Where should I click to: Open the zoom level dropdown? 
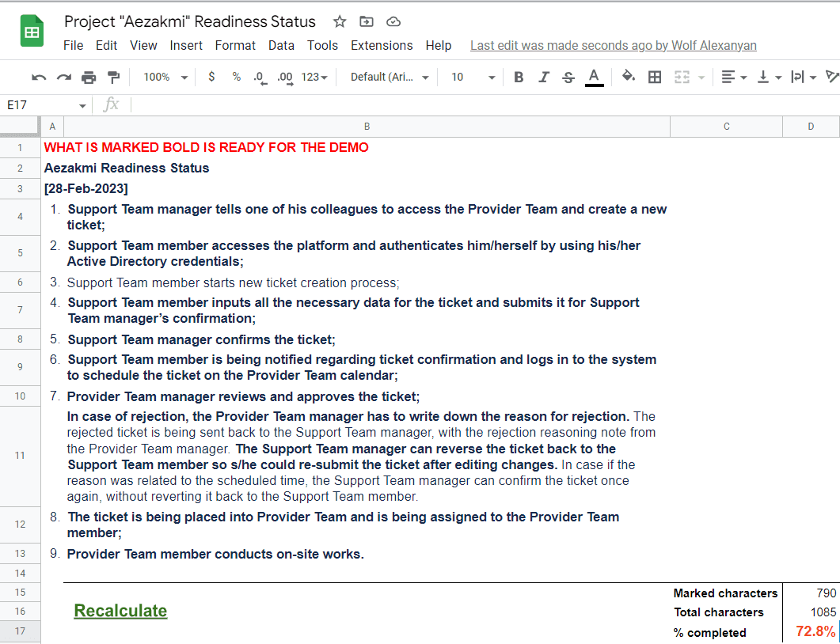click(x=164, y=77)
